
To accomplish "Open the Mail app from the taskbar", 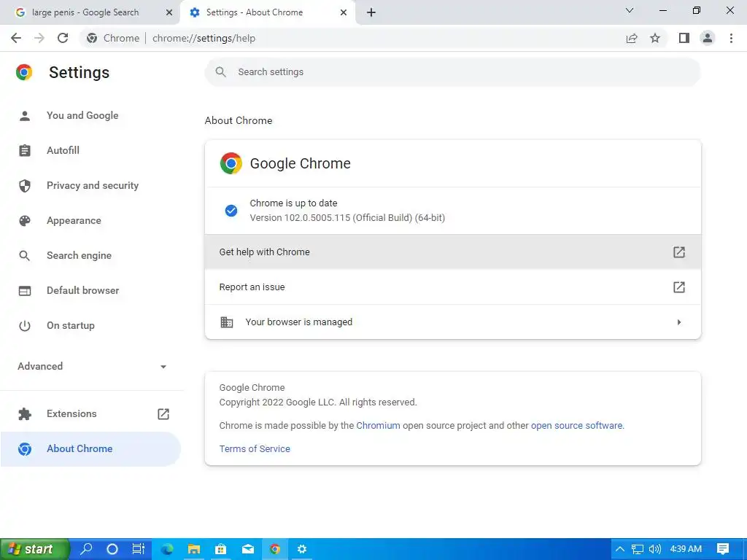I will (x=248, y=549).
